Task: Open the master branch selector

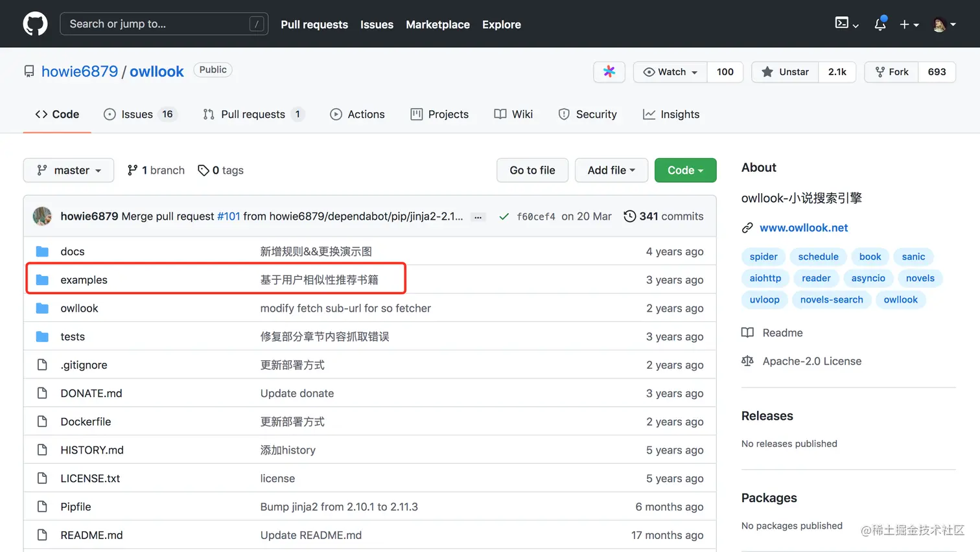Action: click(69, 170)
